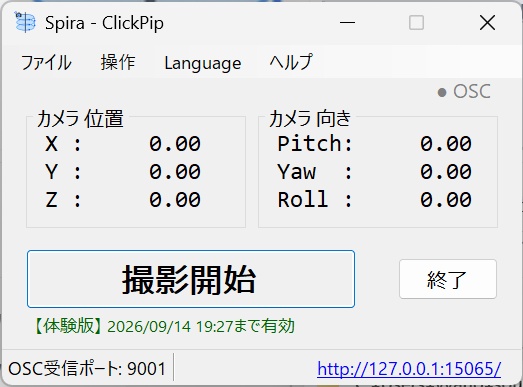
Task: Click the 終了 button
Action: coord(448,279)
